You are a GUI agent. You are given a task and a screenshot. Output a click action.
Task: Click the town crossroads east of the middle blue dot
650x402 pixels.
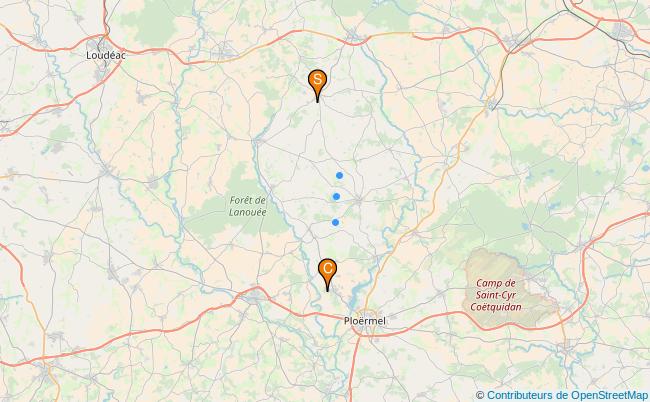coord(358,201)
